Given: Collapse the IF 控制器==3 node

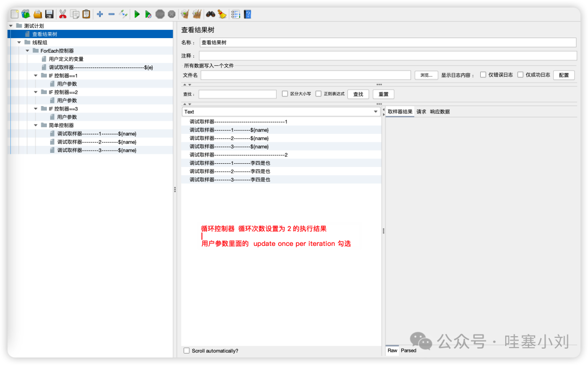Looking at the screenshot, I should [35, 109].
